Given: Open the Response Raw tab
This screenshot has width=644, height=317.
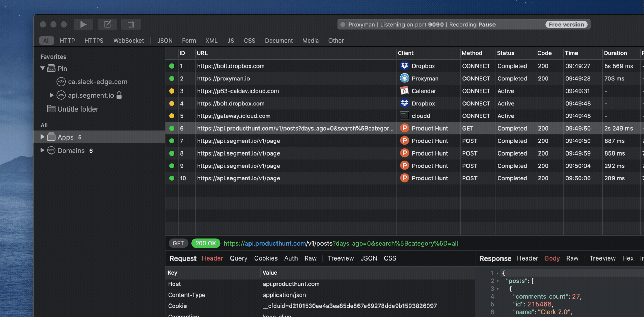Looking at the screenshot, I should [572, 258].
